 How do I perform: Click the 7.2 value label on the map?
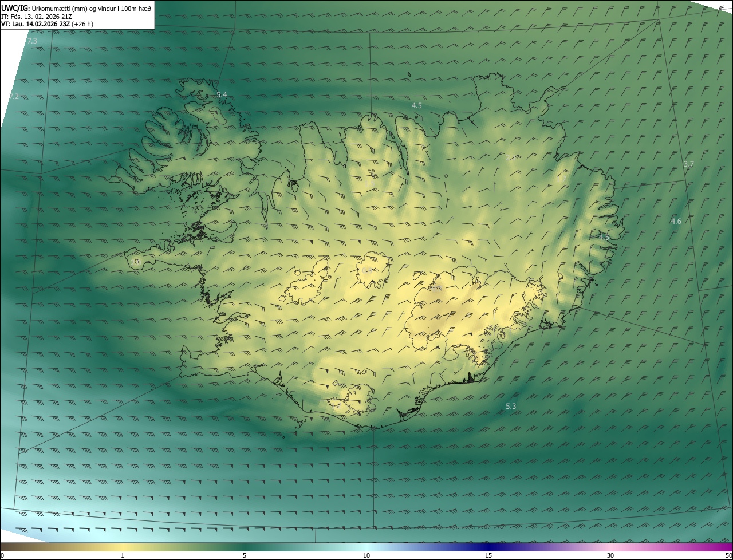click(14, 97)
